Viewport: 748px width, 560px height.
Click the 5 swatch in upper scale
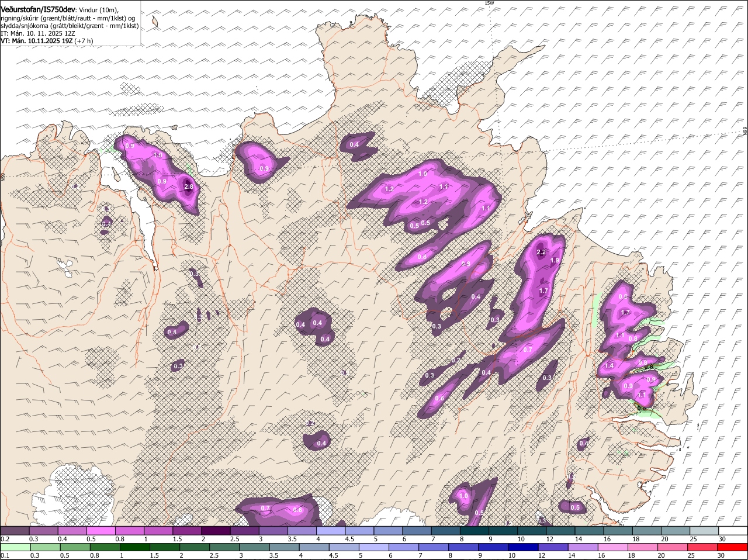[x=388, y=530]
